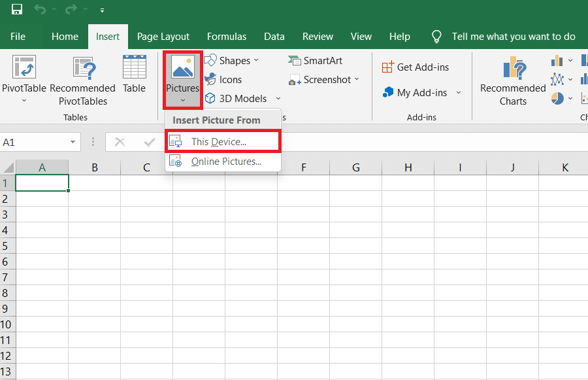The height and width of the screenshot is (380, 588).
Task: Open the Help tab
Action: pos(399,37)
